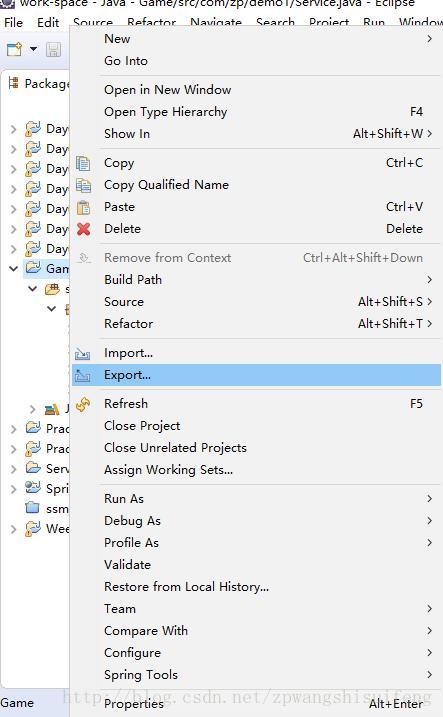Image resolution: width=443 pixels, height=717 pixels.
Task: Select the ssm folder in Package Explorer
Action: pyautogui.click(x=47, y=508)
